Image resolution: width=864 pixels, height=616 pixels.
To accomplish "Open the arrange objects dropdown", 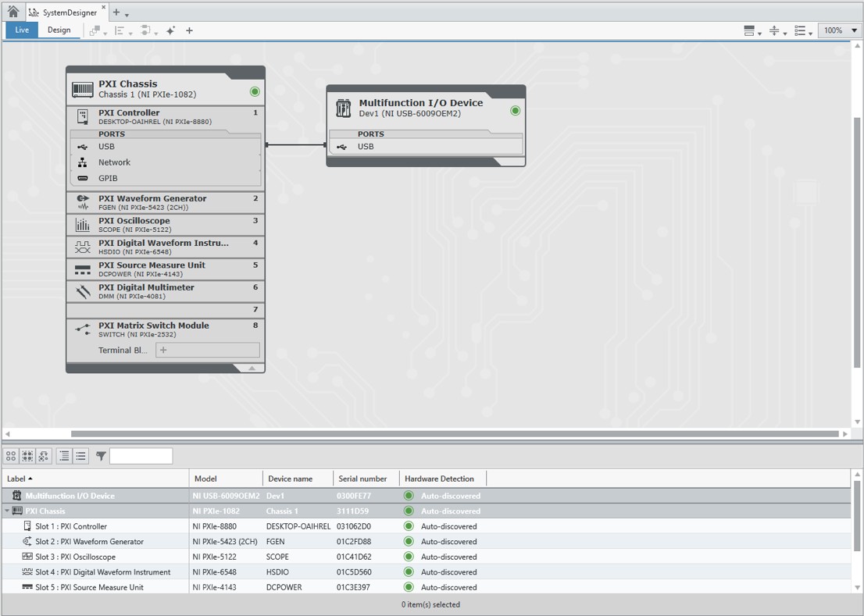I will click(x=98, y=31).
